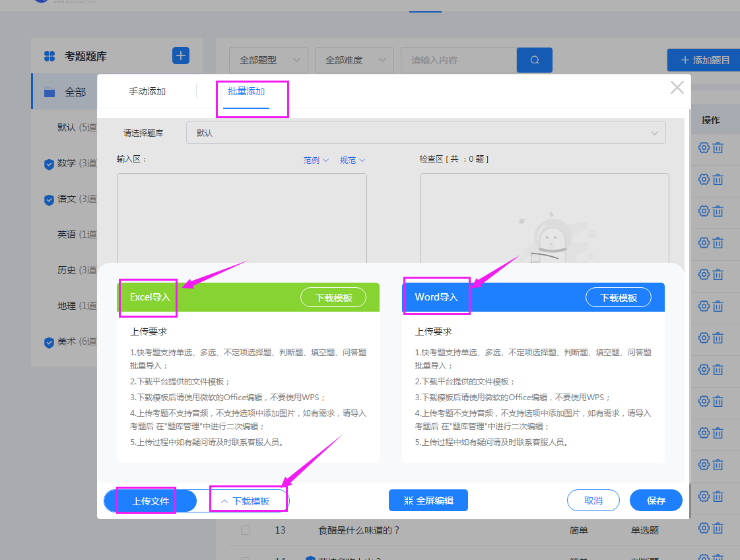Open the 全部难度 filter dropdown
The image size is (740, 560).
[354, 60]
